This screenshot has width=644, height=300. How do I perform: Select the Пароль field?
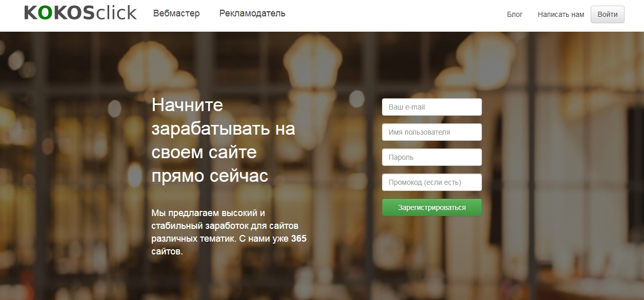pos(431,157)
